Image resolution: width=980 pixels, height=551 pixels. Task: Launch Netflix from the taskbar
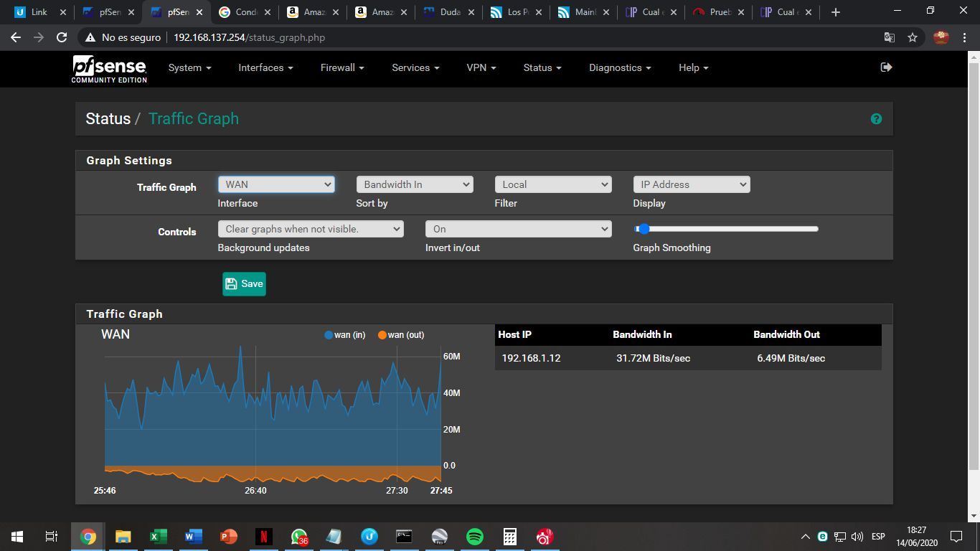point(264,537)
